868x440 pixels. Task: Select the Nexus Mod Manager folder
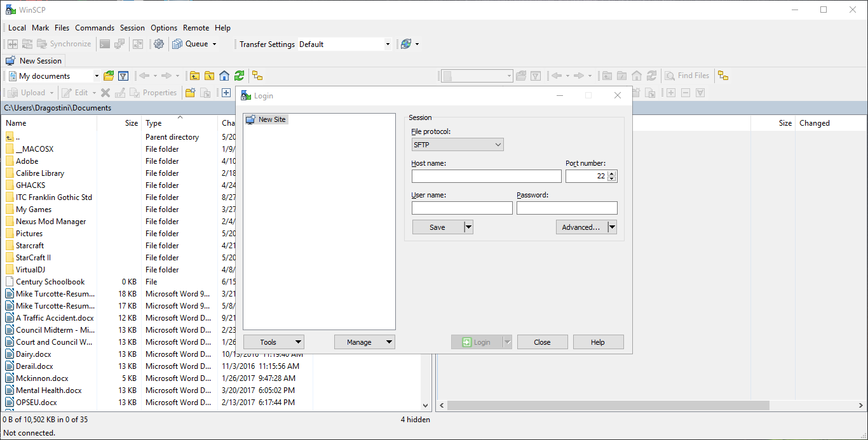click(x=51, y=222)
